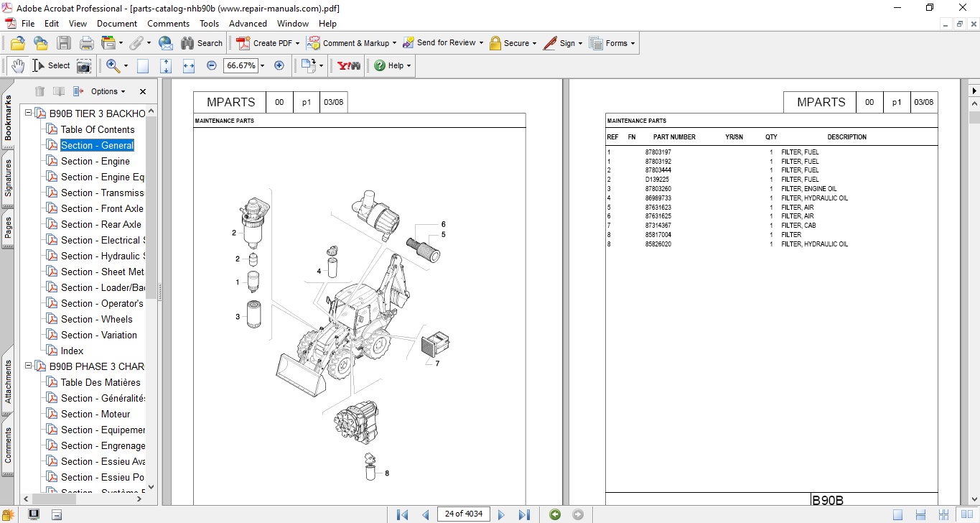The image size is (980, 523).
Task: Select Single Page layout in status bar
Action: coord(898,514)
